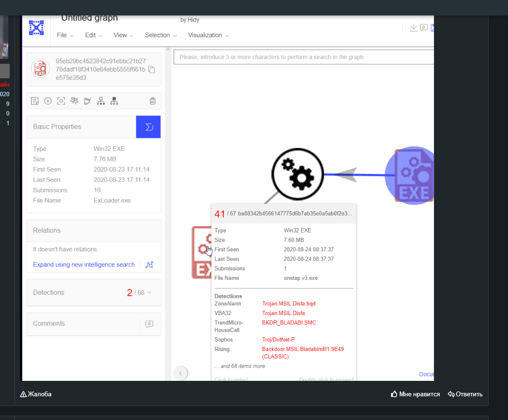Click the thumbs-up icon next to Мне нравится

click(394, 394)
